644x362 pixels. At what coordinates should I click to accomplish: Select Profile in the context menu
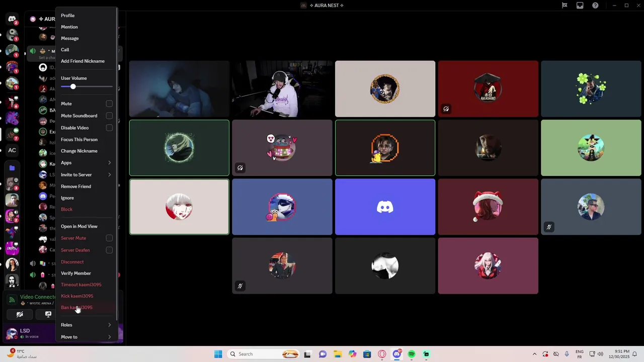(86, 16)
